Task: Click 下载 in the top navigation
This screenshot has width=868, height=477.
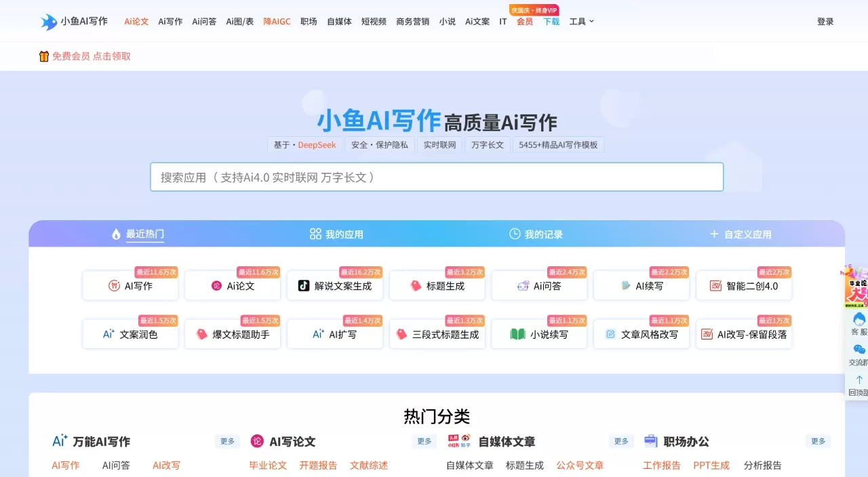Action: click(x=551, y=22)
